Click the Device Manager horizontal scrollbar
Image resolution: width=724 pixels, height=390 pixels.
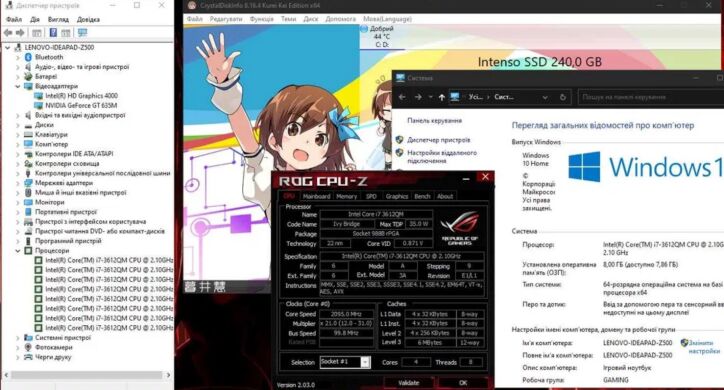87,375
